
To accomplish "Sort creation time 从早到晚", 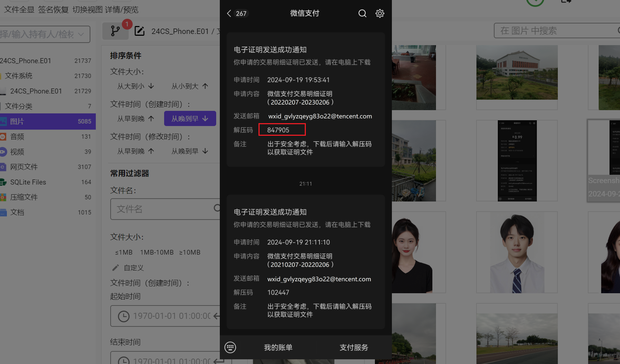I will [136, 119].
